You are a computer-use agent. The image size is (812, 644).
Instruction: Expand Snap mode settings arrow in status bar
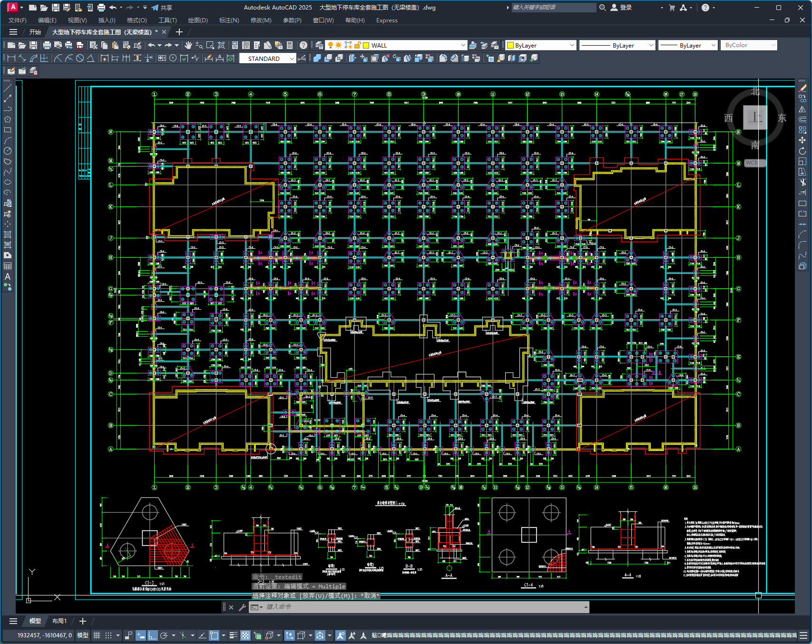coord(118,635)
